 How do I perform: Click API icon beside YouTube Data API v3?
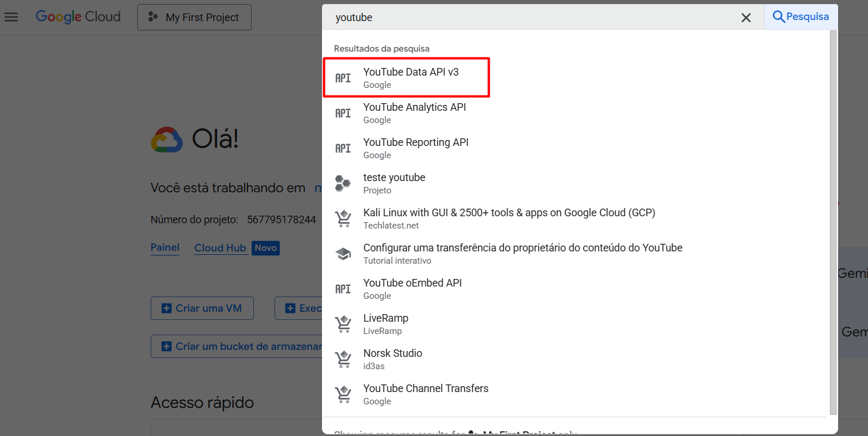click(343, 78)
